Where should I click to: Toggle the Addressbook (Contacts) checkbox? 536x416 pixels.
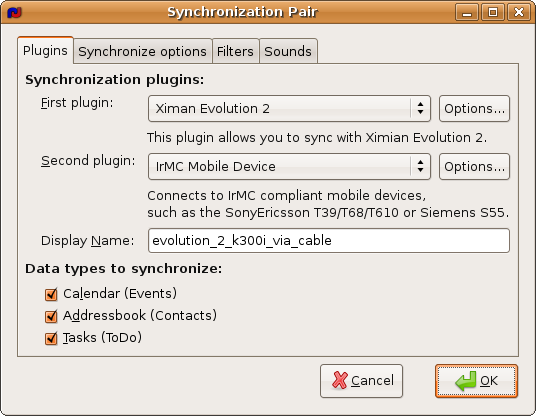(51, 316)
